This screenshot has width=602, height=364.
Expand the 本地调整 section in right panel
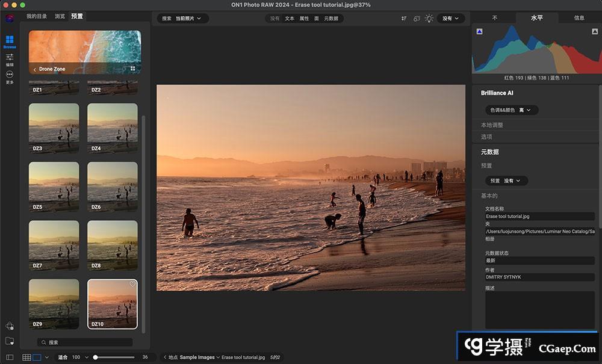coord(494,125)
